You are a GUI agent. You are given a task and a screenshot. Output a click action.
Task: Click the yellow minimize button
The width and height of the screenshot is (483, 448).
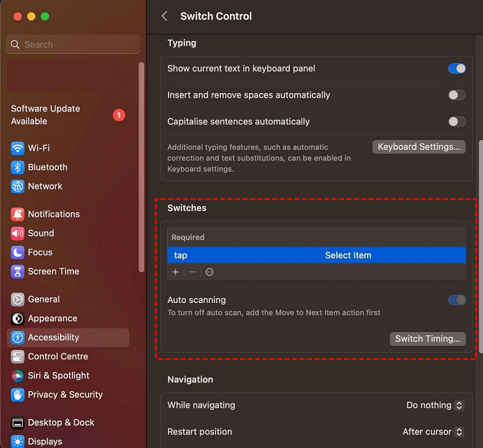tap(31, 16)
